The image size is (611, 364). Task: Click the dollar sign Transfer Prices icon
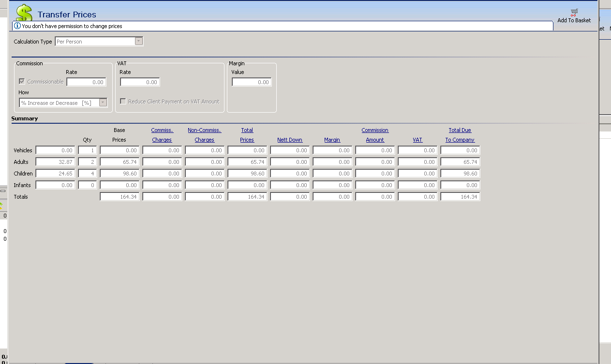click(24, 13)
